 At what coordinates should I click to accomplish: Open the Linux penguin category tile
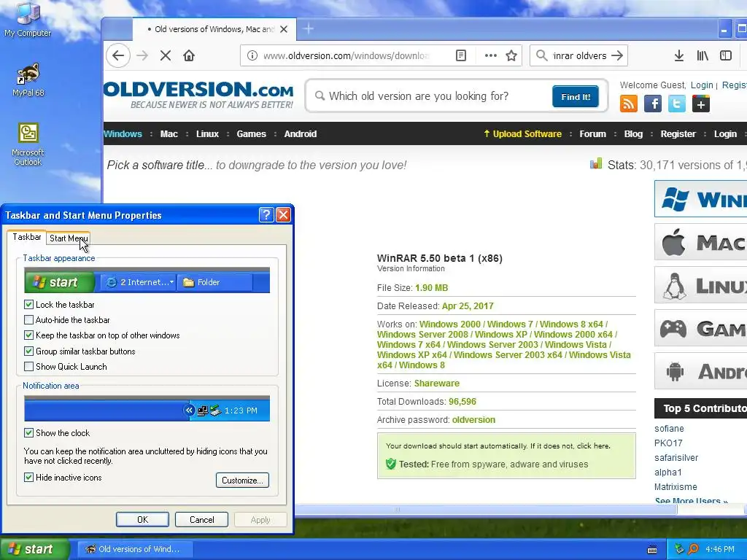(700, 285)
